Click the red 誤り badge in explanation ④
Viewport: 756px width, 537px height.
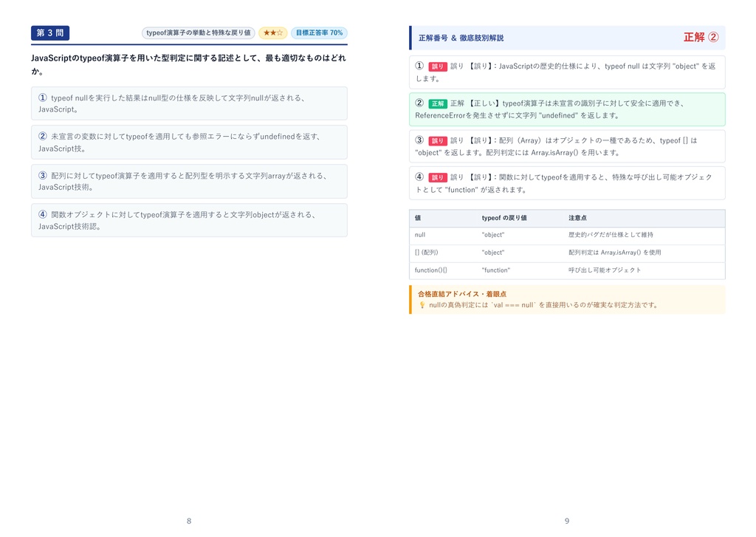pyautogui.click(x=438, y=177)
